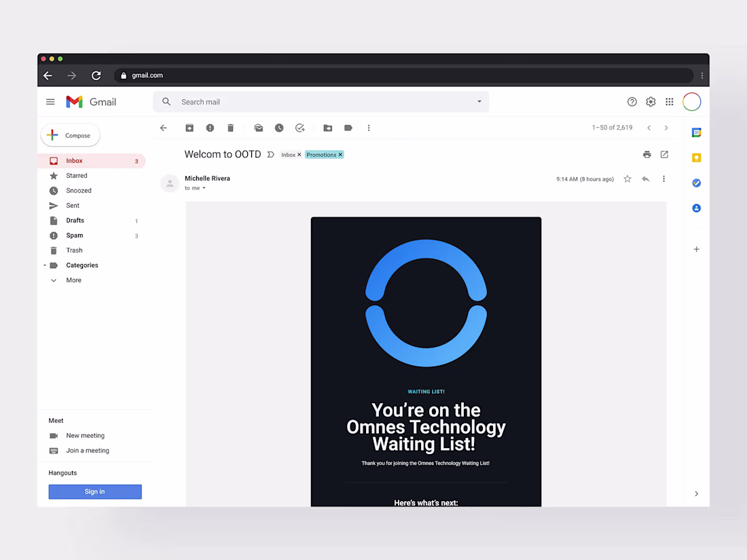Compose a new email
This screenshot has width=747, height=560.
[x=71, y=136]
